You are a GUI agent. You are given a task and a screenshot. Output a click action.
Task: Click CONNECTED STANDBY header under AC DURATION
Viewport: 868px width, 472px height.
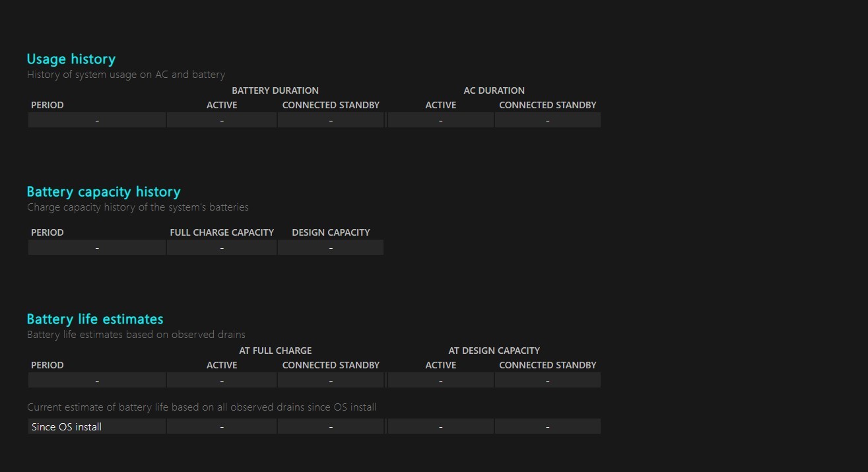tap(547, 105)
